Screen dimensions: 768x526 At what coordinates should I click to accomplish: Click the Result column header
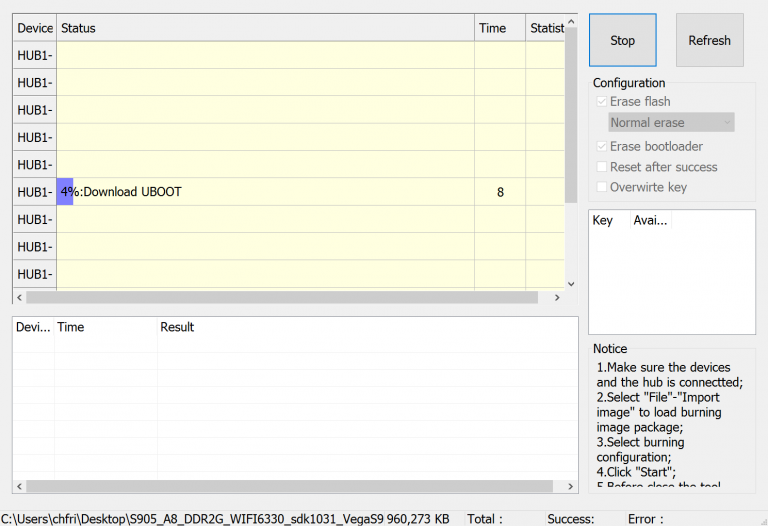177,327
